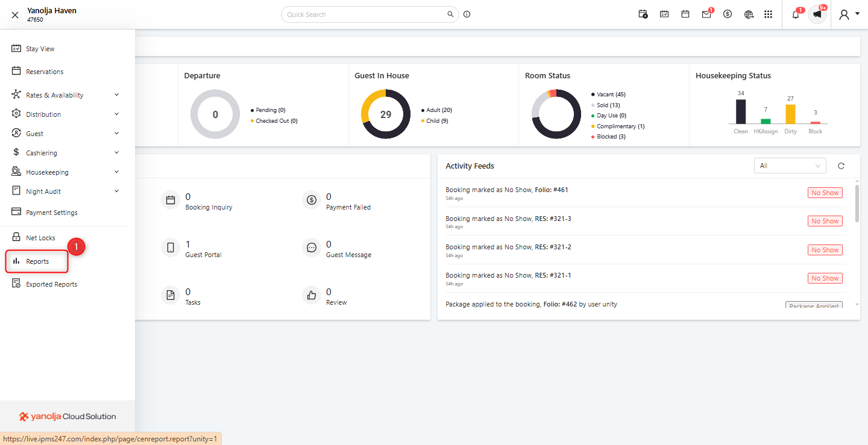Click the Cashiering dollar icon
This screenshot has height=445, width=868.
click(x=16, y=152)
